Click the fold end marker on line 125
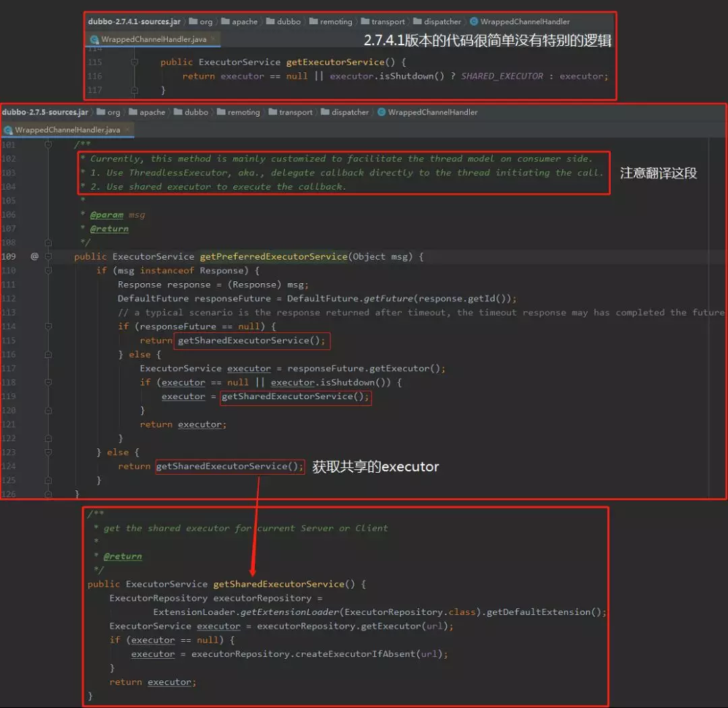The image size is (728, 708). [49, 480]
